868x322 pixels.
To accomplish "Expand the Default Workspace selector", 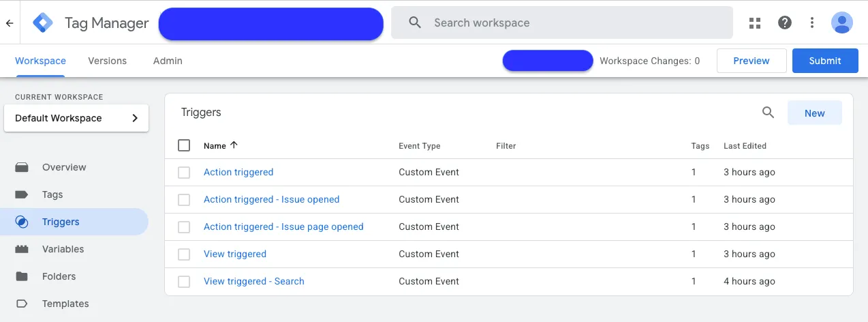I will tap(76, 118).
